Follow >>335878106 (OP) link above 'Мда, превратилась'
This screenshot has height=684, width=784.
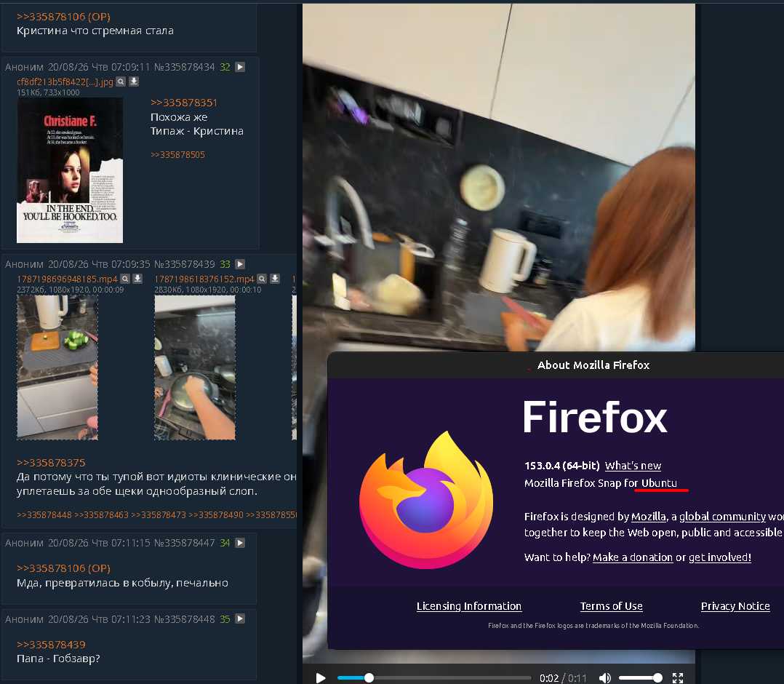[x=63, y=568]
